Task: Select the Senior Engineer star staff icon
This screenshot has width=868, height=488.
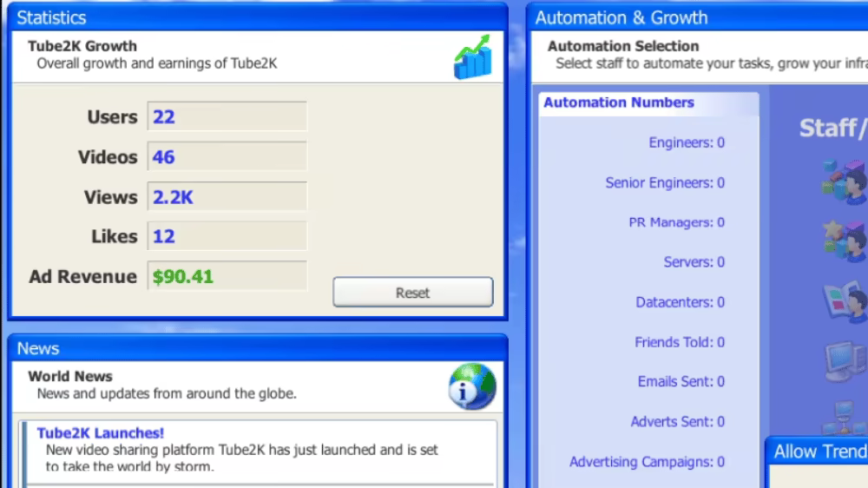Action: [845, 240]
